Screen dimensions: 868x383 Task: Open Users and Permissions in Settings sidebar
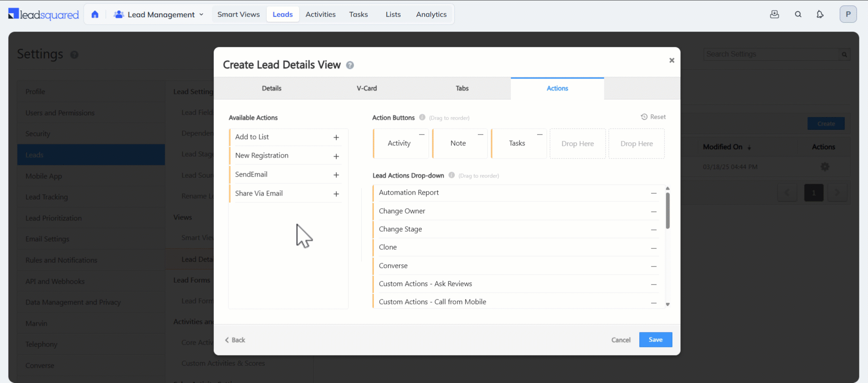[x=91, y=113]
